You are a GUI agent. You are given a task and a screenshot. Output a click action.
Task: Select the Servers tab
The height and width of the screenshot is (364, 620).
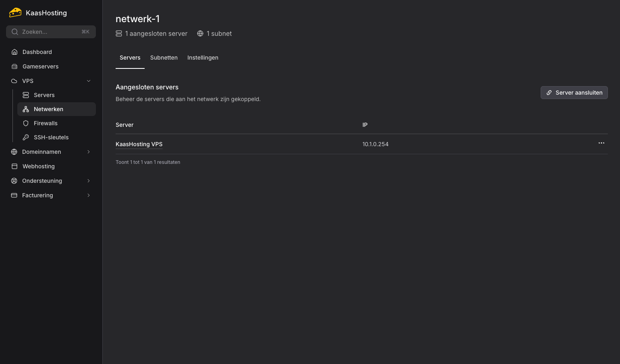(x=130, y=58)
